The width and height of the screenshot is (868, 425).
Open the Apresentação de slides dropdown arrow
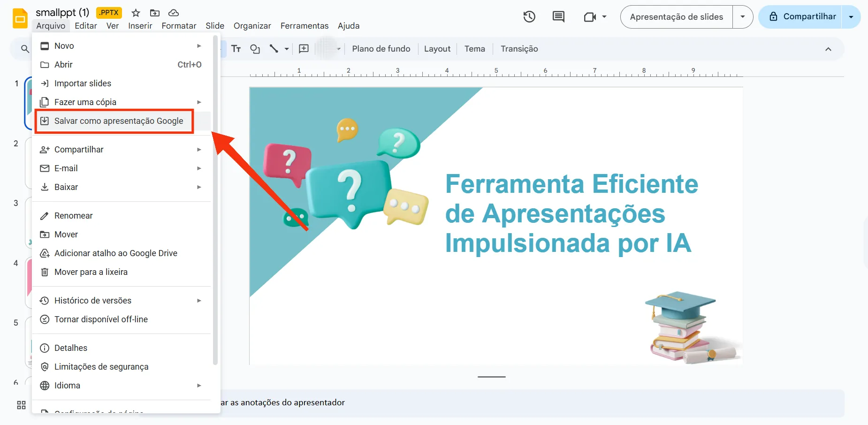(x=743, y=16)
